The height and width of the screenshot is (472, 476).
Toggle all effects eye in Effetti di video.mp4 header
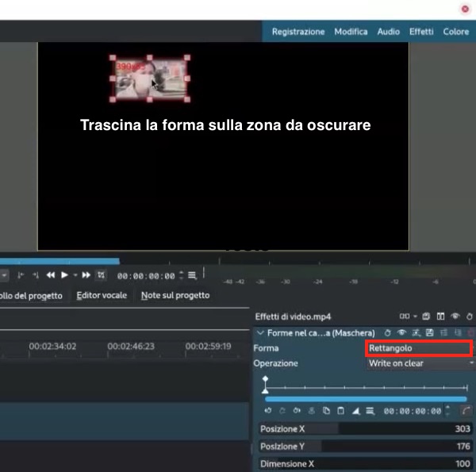[x=455, y=317]
